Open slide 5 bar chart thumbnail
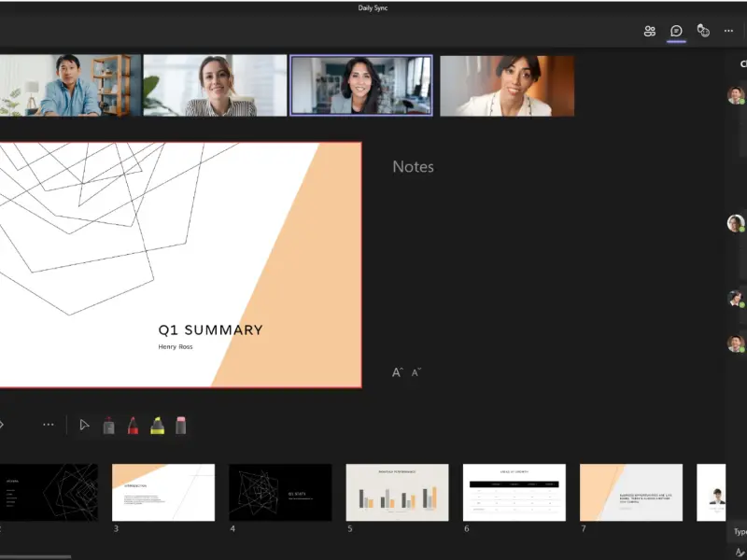Screen dimensions: 747x560 pos(398,493)
